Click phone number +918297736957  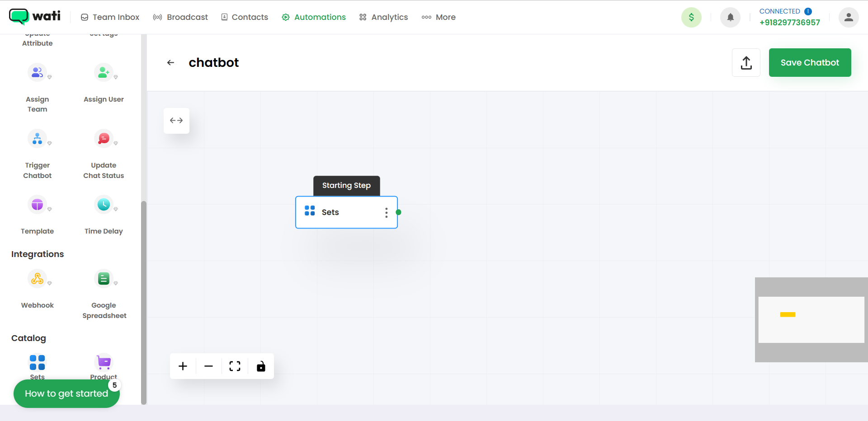(789, 23)
